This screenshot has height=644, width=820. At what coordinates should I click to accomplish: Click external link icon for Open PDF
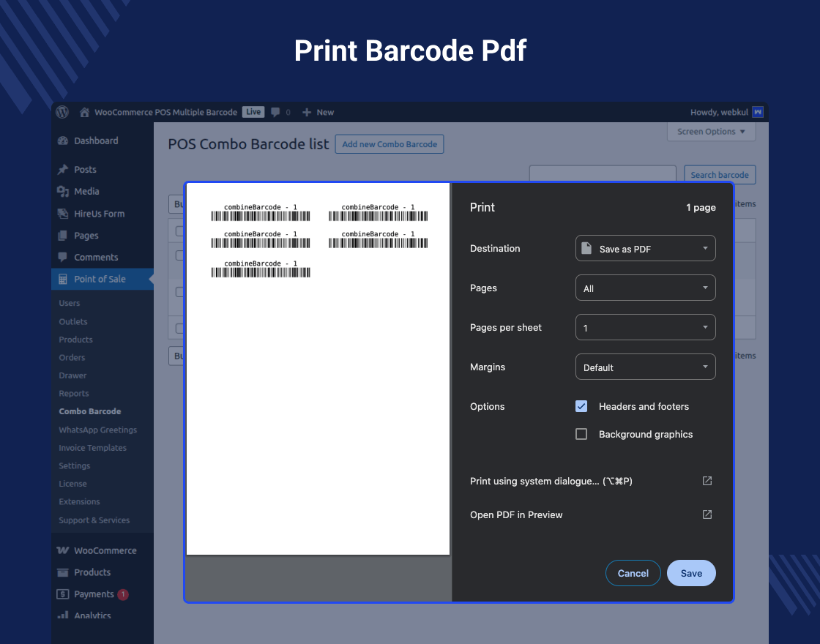point(707,514)
